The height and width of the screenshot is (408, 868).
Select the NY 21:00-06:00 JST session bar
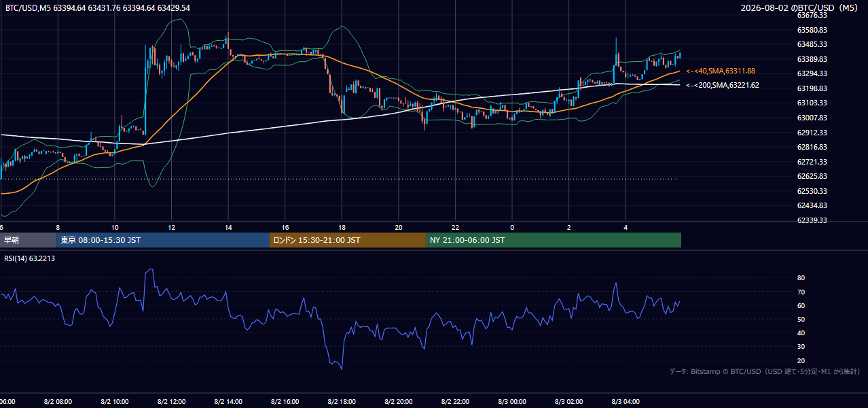(x=554, y=240)
